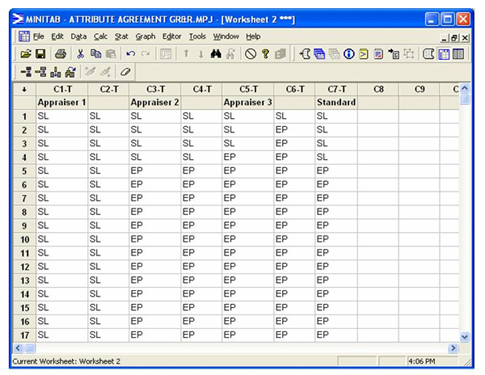Open the Editor menu

172,36
